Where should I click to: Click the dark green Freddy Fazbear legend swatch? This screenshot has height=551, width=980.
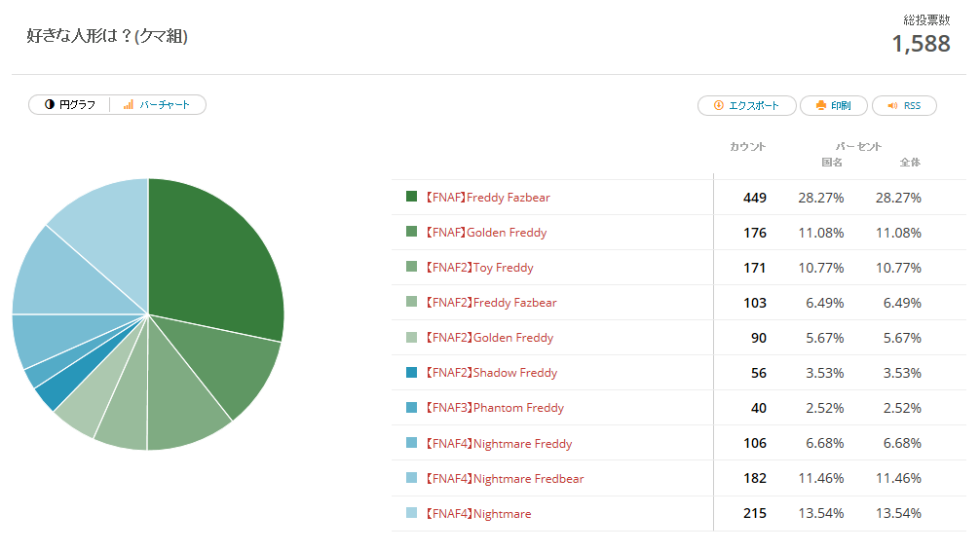(x=411, y=197)
